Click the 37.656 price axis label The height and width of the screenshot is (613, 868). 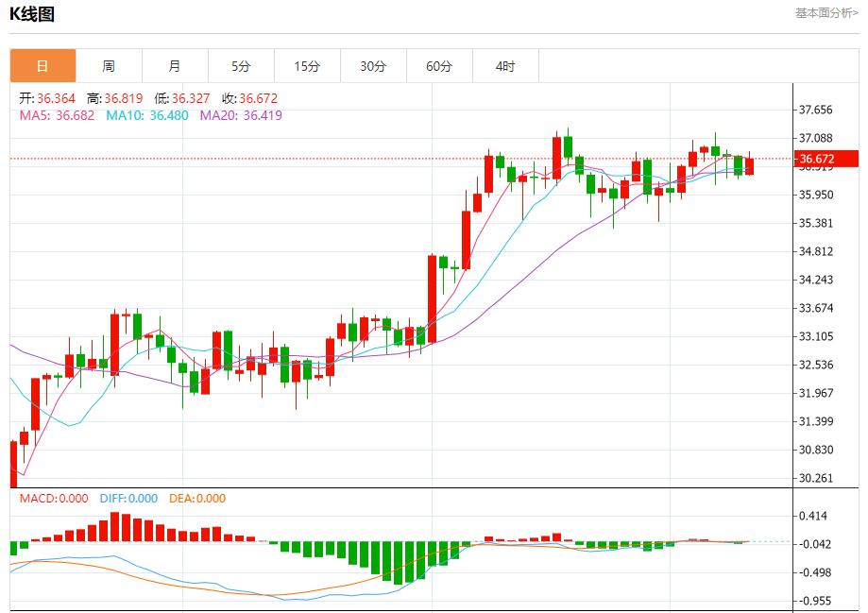(815, 110)
